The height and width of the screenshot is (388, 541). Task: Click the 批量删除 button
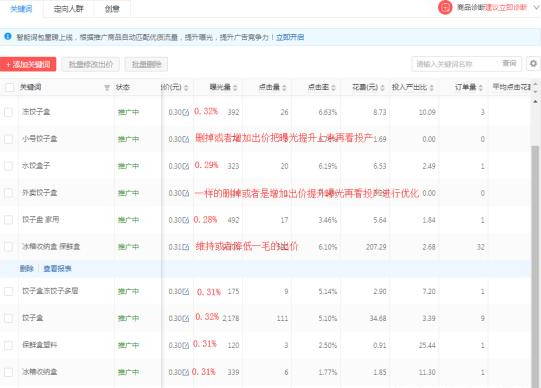(x=146, y=64)
